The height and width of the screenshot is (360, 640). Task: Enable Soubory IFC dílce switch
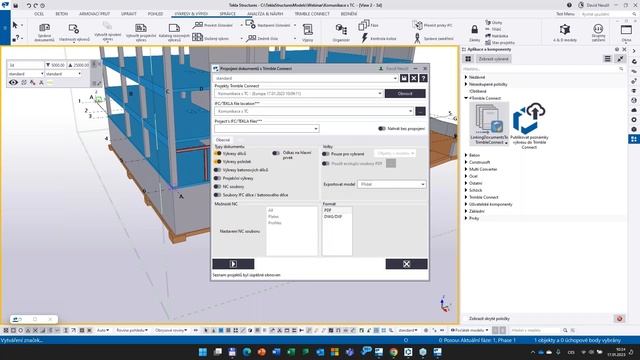coord(218,195)
